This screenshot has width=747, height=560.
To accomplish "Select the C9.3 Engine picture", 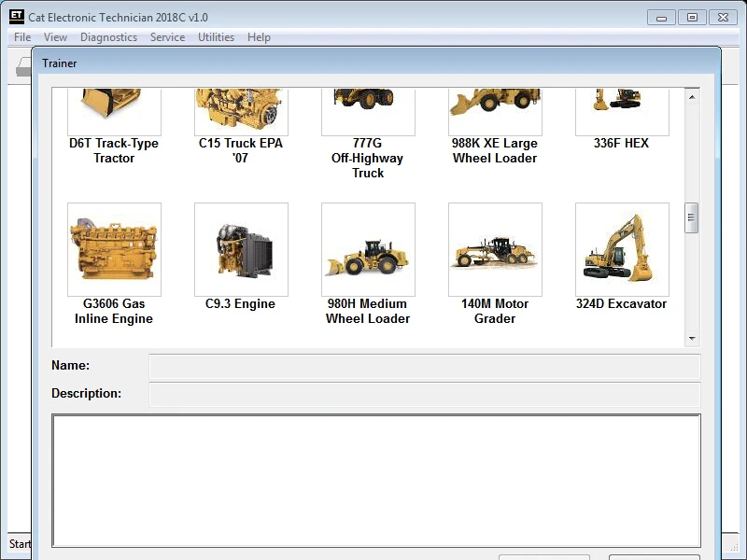I will pos(241,249).
